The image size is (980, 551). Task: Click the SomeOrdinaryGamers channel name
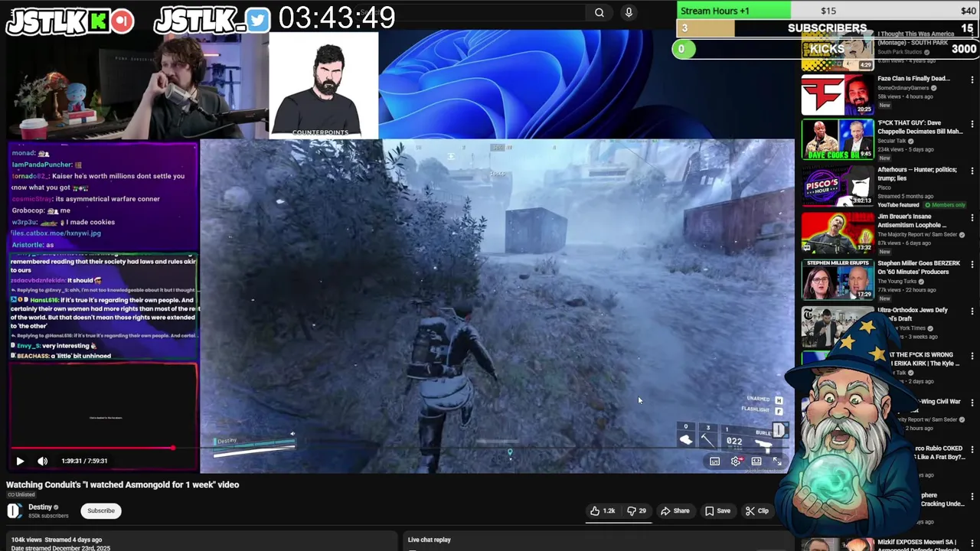903,88
